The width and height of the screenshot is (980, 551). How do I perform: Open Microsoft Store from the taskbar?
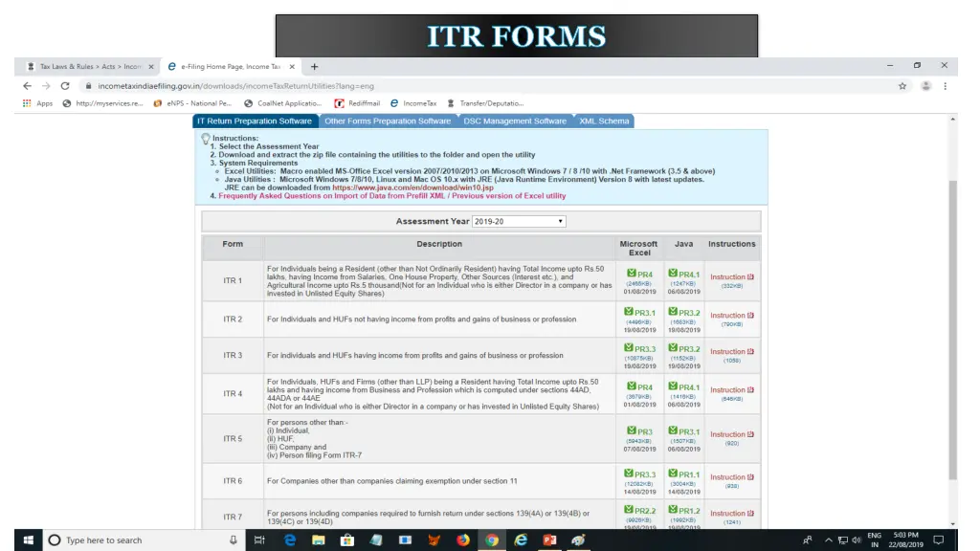tap(346, 540)
